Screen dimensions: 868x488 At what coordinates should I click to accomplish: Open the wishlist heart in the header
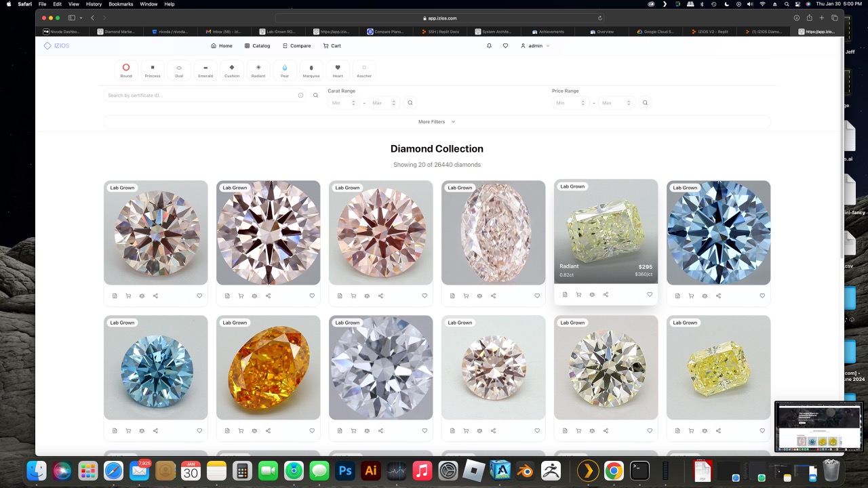coord(505,46)
